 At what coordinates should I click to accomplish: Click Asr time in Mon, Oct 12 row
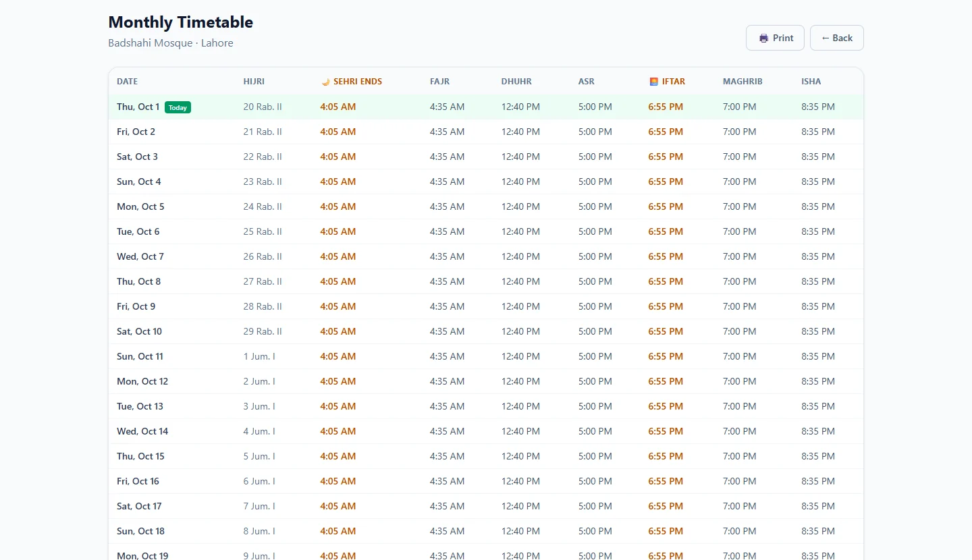[x=595, y=381]
